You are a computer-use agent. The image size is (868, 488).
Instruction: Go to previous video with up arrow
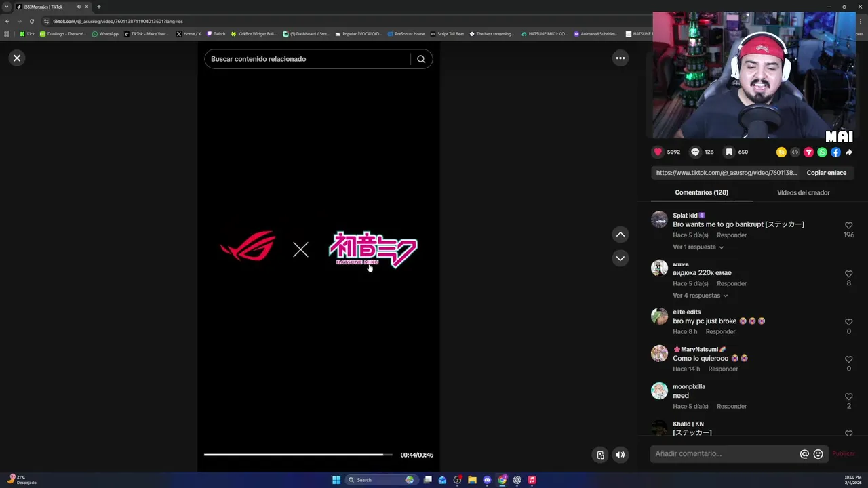[620, 235]
